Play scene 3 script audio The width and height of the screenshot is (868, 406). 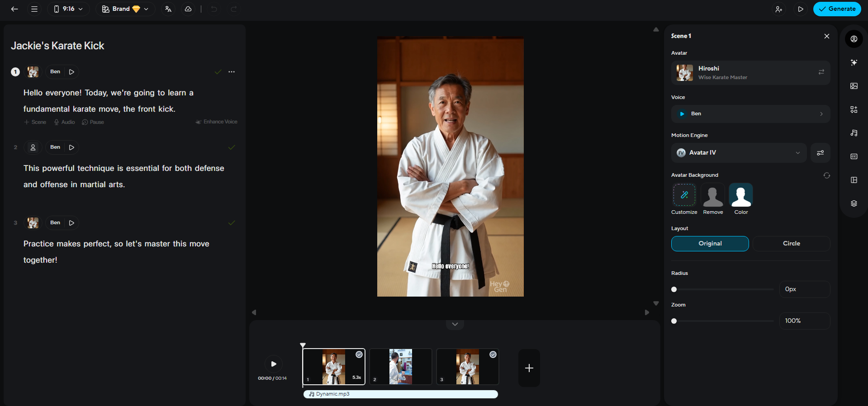coord(71,223)
